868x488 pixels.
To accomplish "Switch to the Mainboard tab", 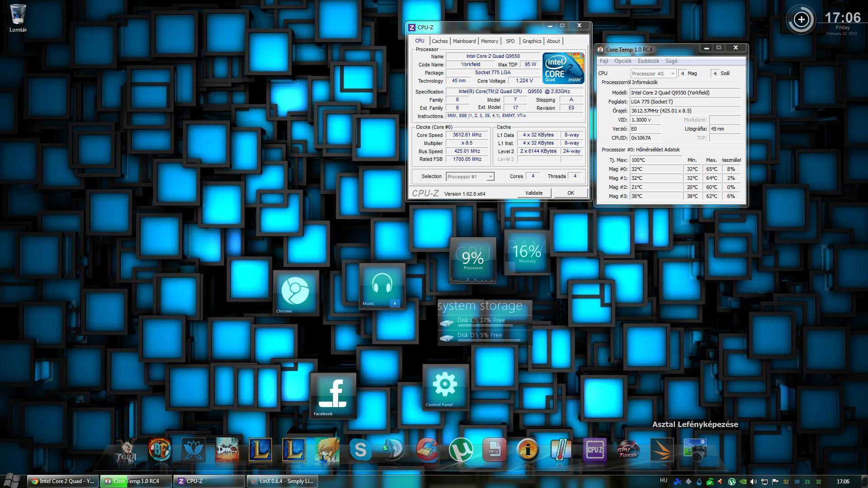I will tap(464, 41).
